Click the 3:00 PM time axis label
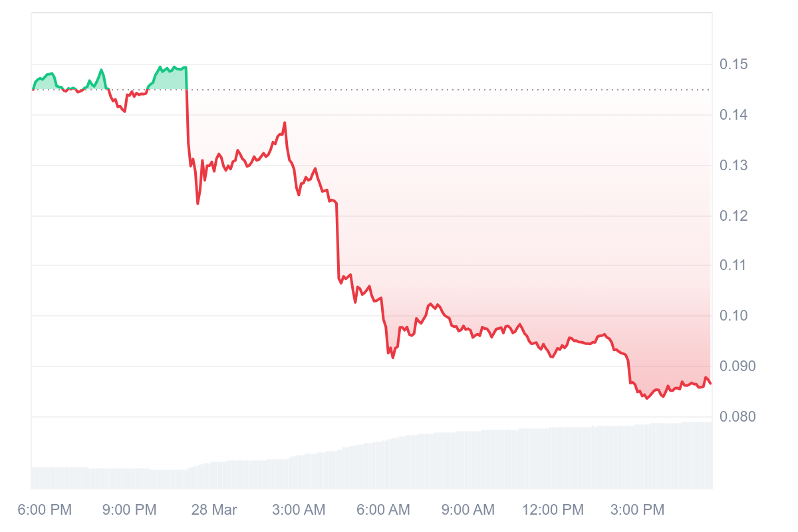This screenshot has width=798, height=532. click(638, 510)
